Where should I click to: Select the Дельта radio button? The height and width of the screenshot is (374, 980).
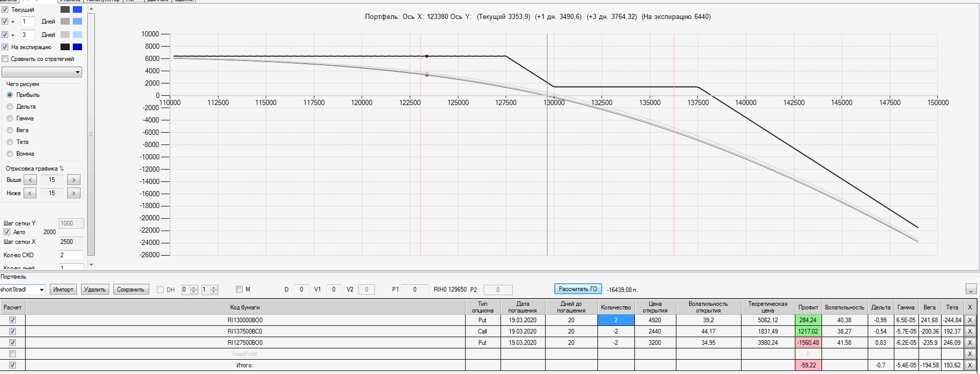(x=10, y=107)
